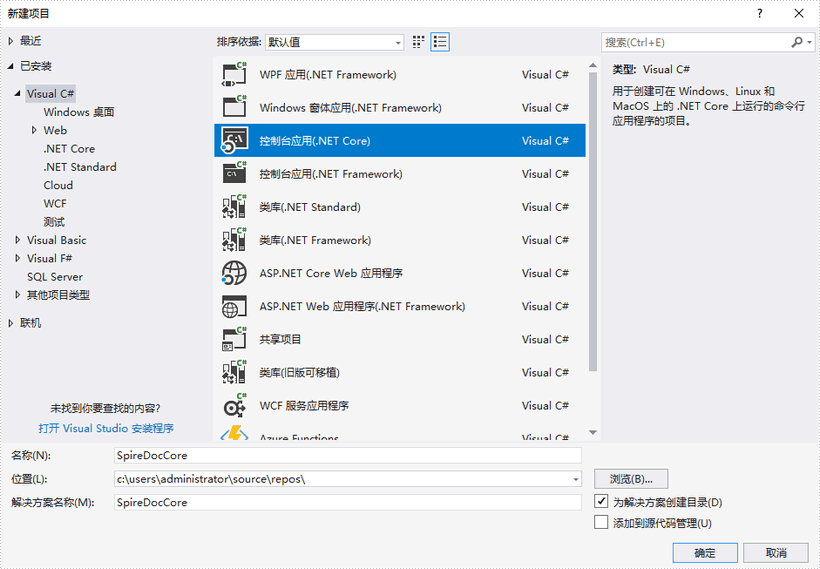The image size is (820, 569).
Task: Expand the 联机 category node
Action: (x=11, y=323)
